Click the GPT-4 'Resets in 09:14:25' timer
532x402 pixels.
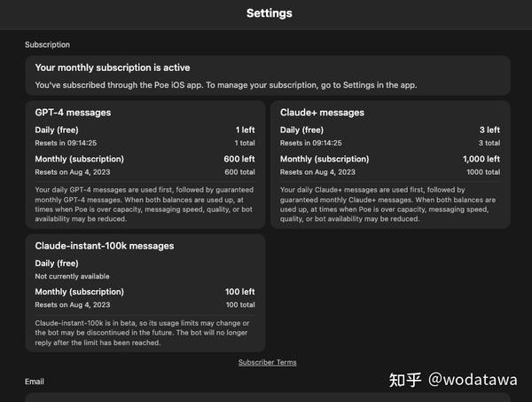coord(65,142)
